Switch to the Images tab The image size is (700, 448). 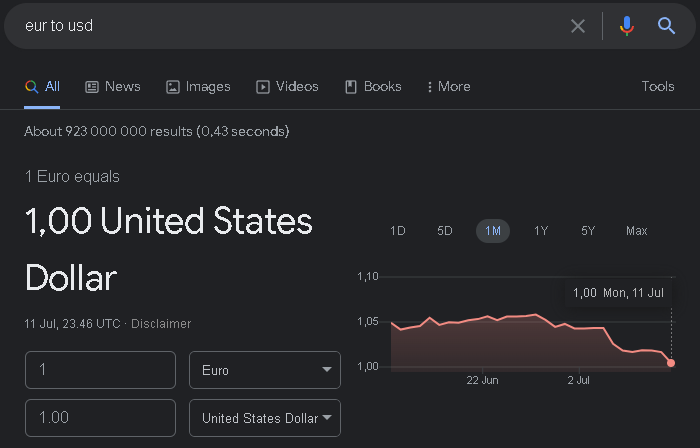[198, 87]
